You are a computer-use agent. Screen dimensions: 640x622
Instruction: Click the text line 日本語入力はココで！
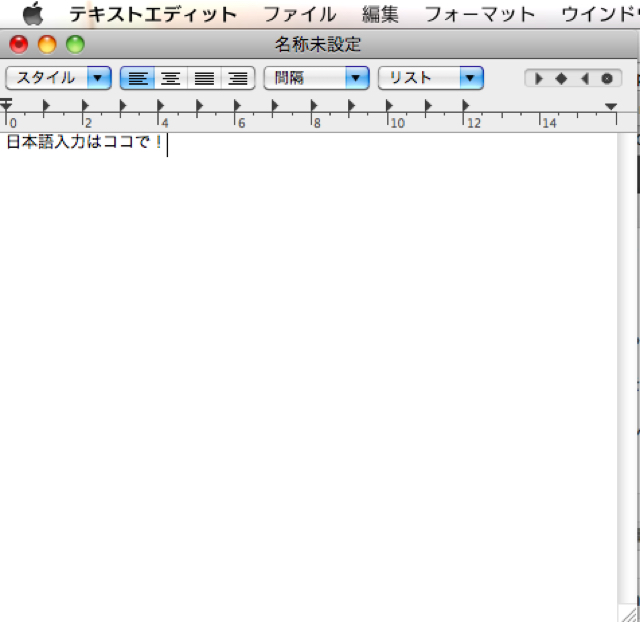tap(84, 142)
